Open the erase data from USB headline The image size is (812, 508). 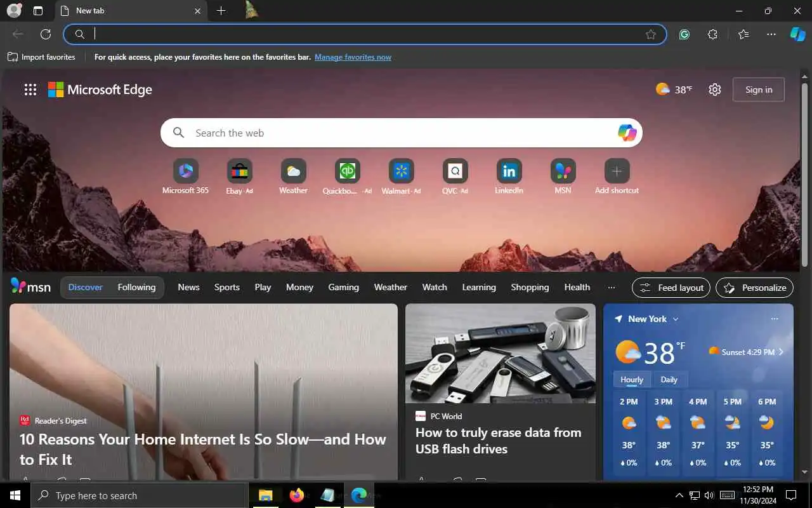point(498,441)
